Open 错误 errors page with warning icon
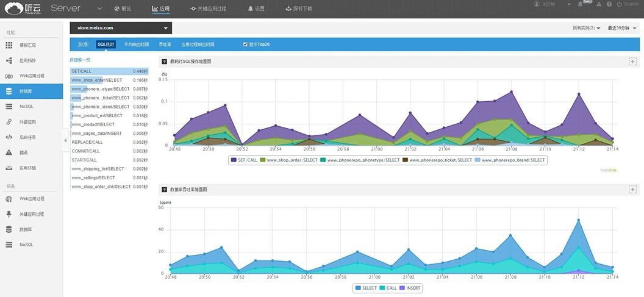 point(23,152)
